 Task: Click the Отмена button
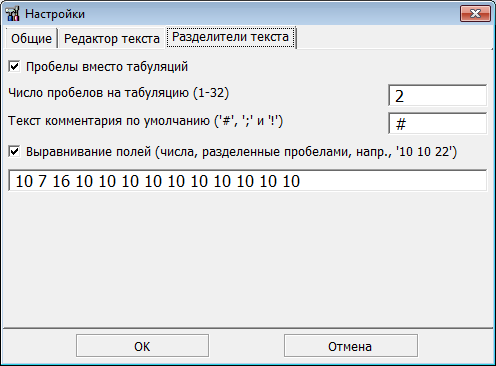(351, 346)
